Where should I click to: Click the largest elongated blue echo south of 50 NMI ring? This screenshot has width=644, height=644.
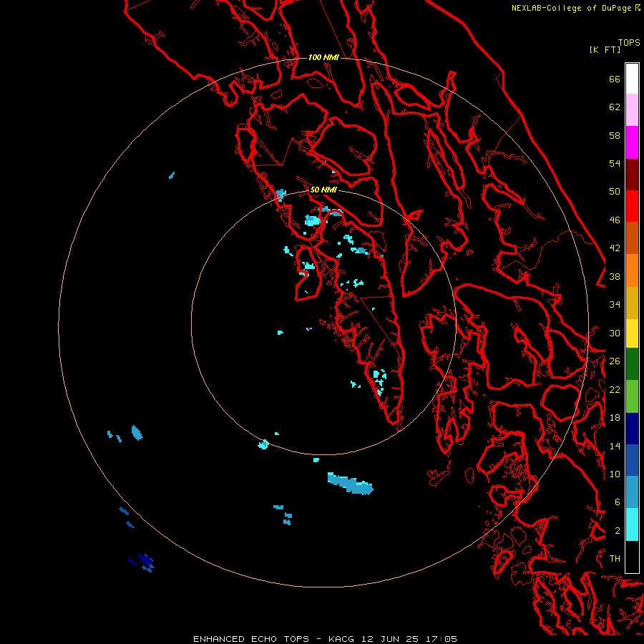pyautogui.click(x=350, y=484)
